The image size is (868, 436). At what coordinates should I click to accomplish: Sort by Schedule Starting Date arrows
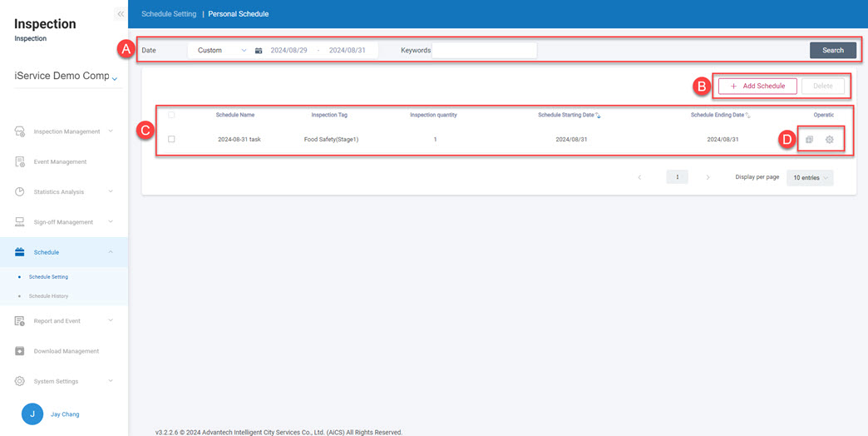(599, 116)
